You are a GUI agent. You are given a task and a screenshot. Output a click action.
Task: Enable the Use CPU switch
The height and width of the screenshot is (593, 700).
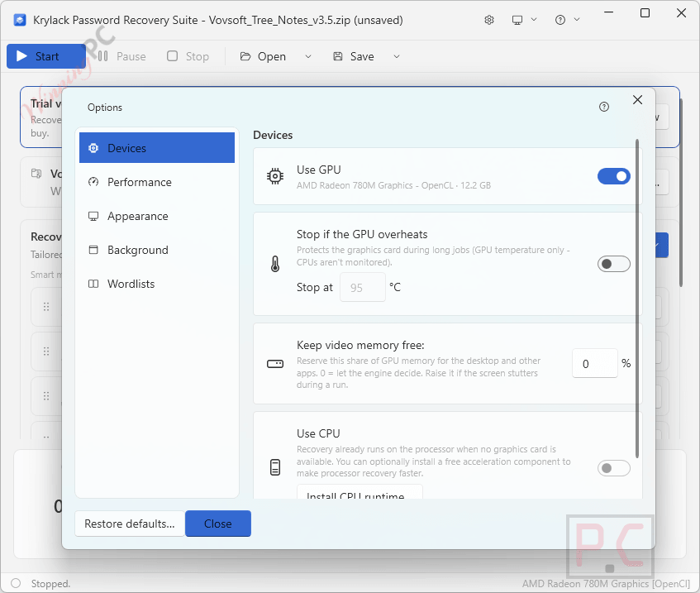click(x=614, y=468)
